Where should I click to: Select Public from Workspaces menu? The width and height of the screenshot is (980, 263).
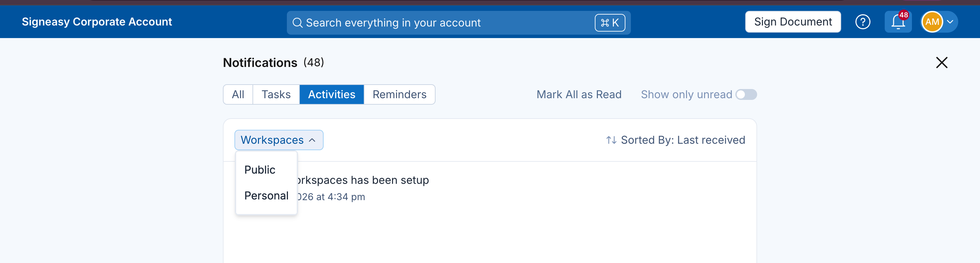tap(260, 170)
